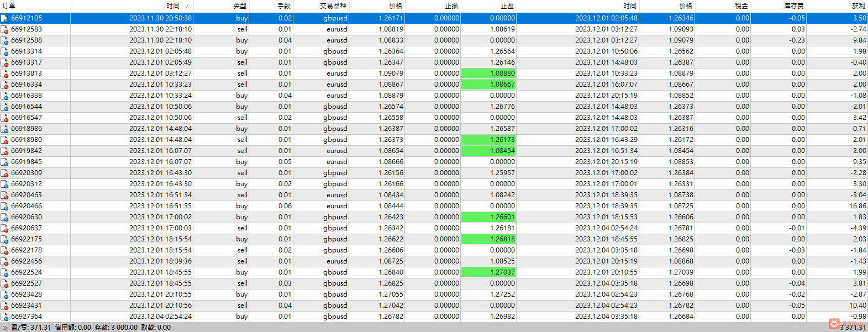Click open time 2023.11.30 20:50:38
868x332 pixels.
[x=161, y=18]
